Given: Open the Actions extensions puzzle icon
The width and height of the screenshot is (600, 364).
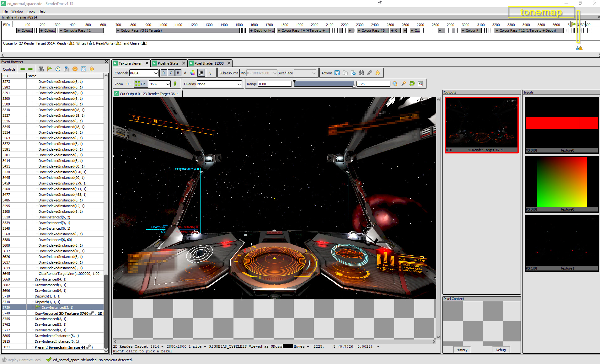Looking at the screenshot, I should [x=378, y=73].
